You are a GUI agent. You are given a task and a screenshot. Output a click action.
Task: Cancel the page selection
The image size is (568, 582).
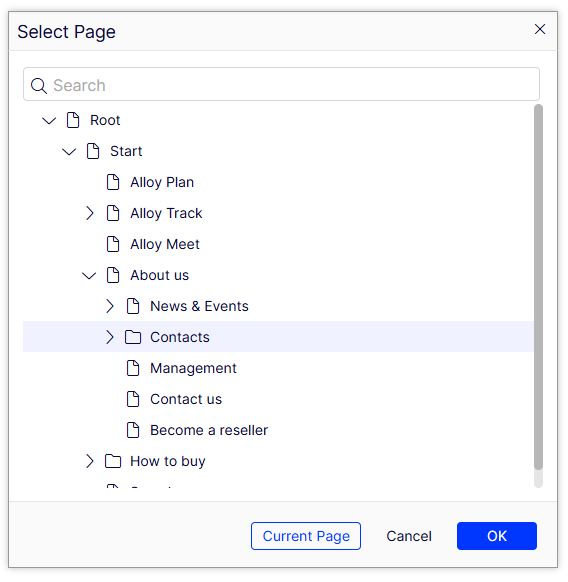click(x=409, y=536)
